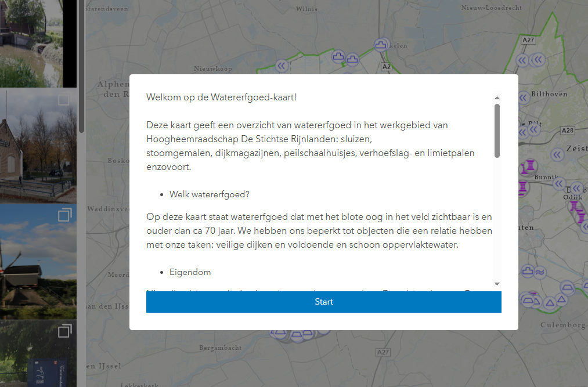588x387 pixels.
Task: Select pumping station marker beside wave marker
Action: click(528, 270)
